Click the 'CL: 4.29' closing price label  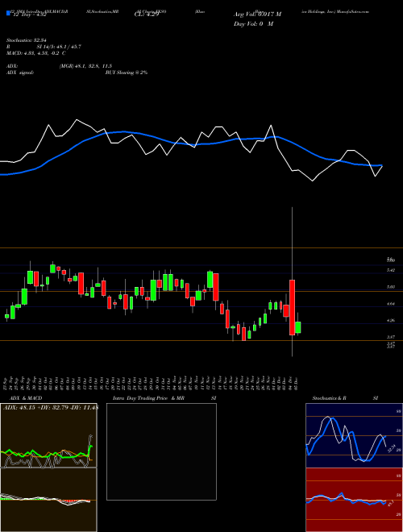[x=147, y=15]
